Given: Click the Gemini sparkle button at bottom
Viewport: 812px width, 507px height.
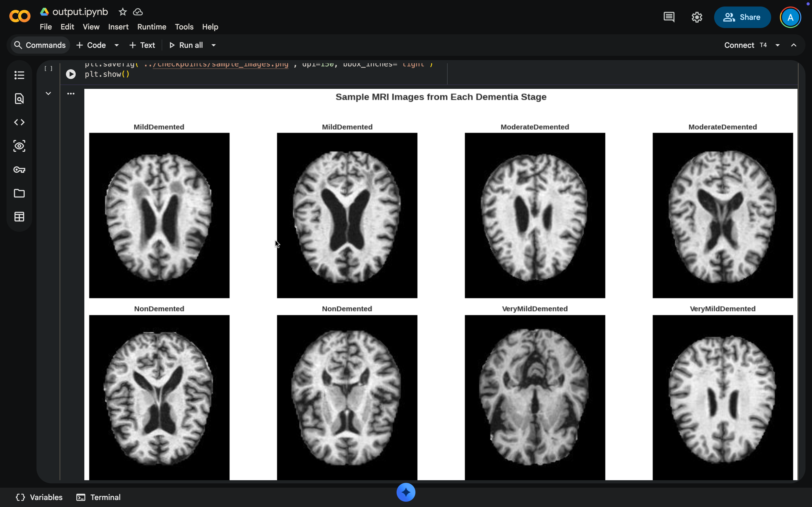Looking at the screenshot, I should pyautogui.click(x=406, y=492).
